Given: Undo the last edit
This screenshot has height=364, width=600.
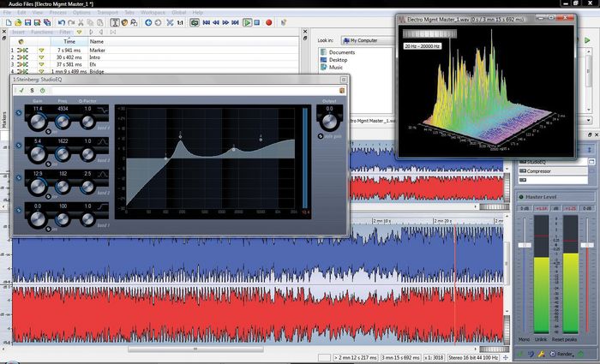Looking at the screenshot, I should coord(61,22).
